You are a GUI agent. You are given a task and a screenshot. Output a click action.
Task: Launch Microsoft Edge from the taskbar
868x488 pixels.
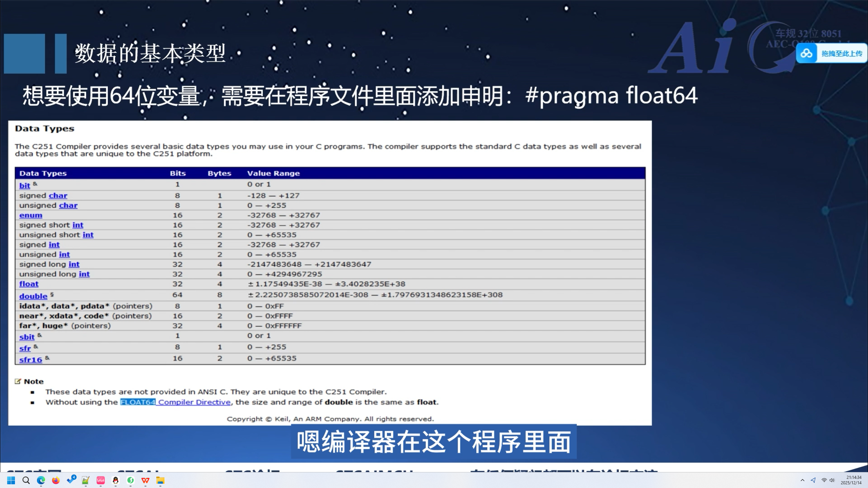pyautogui.click(x=41, y=481)
